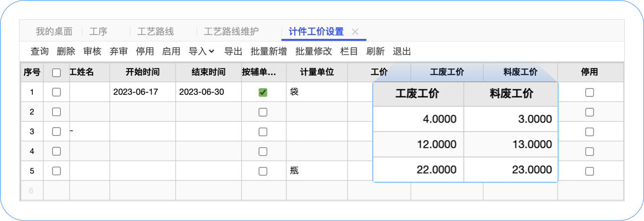Click the 删除 toolbar button
Viewport: 644px width, 221px height.
coord(66,51)
